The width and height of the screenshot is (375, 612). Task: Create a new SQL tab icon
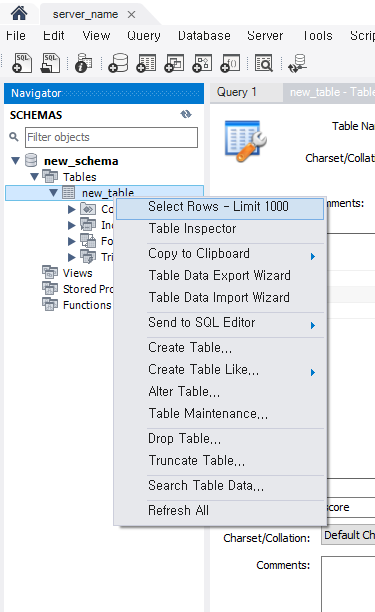coord(22,63)
